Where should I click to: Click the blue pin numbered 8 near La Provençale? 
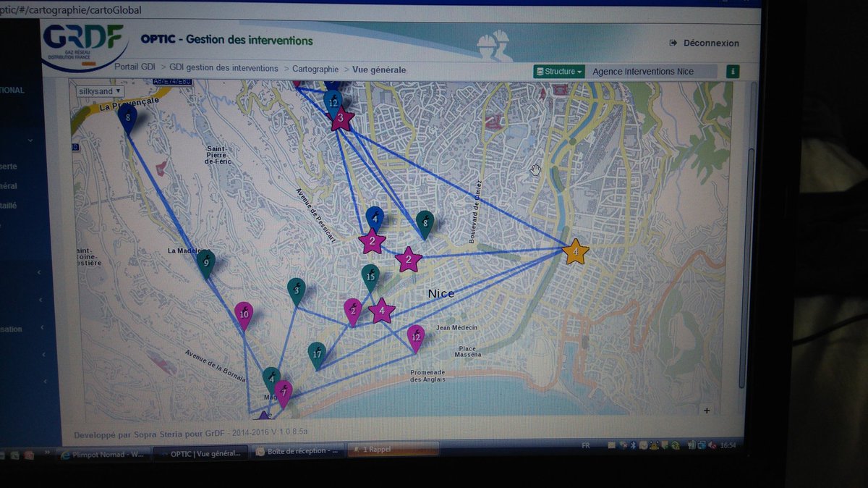coord(128,115)
